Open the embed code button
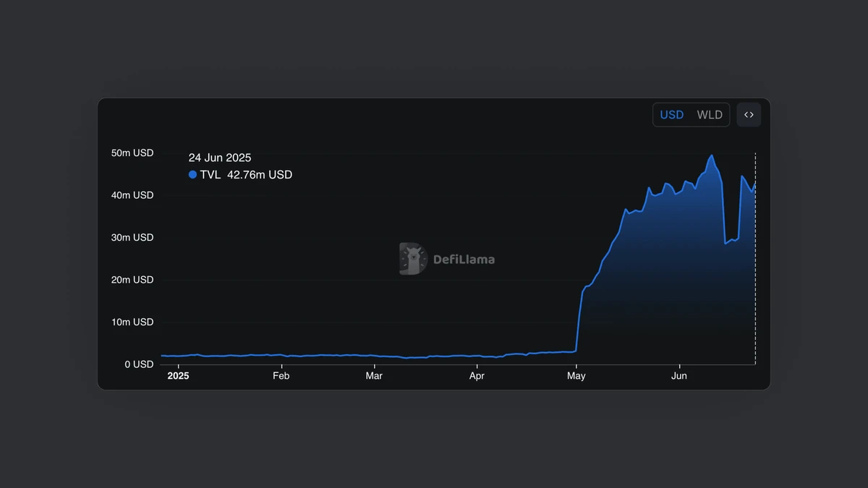The image size is (868, 488). coord(749,115)
